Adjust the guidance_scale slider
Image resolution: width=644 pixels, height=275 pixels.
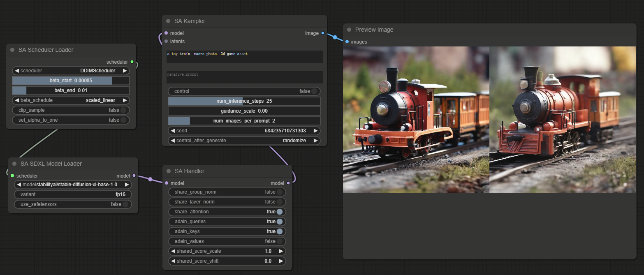pos(244,111)
